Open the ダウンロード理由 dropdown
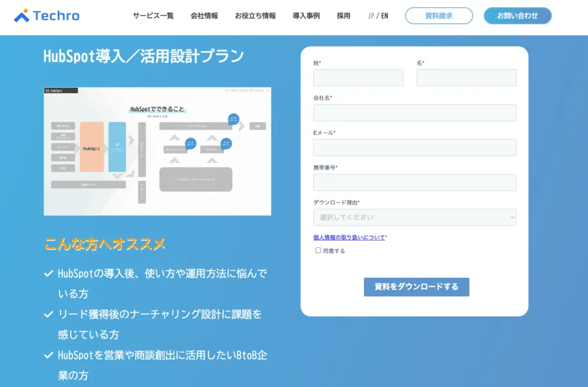This screenshot has width=588, height=387. pos(415,217)
